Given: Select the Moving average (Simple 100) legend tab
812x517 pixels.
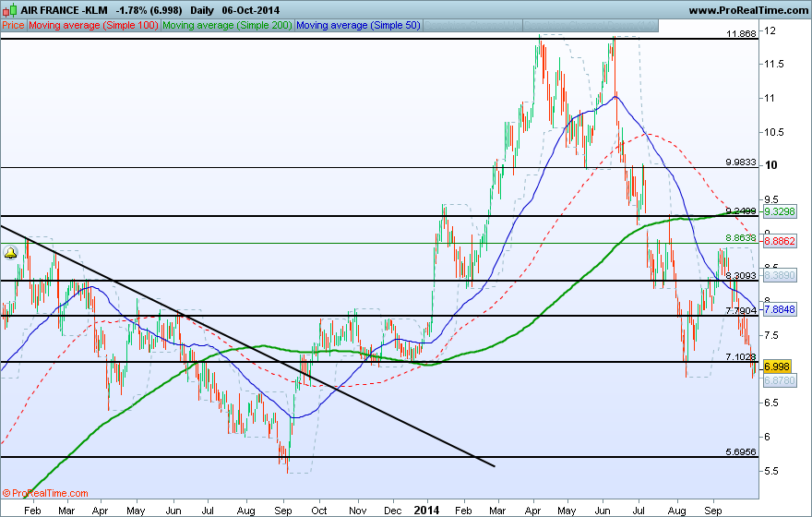Looking at the screenshot, I should (x=93, y=25).
